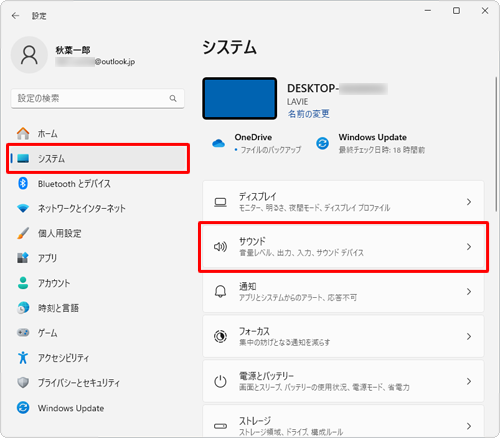Expand the 電源とバッテリー row chevron

(x=469, y=381)
